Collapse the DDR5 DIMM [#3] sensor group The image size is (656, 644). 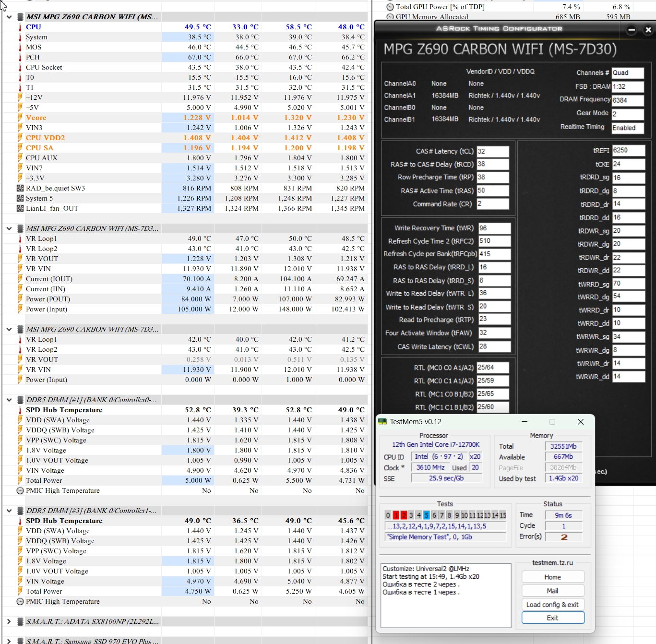click(x=9, y=511)
